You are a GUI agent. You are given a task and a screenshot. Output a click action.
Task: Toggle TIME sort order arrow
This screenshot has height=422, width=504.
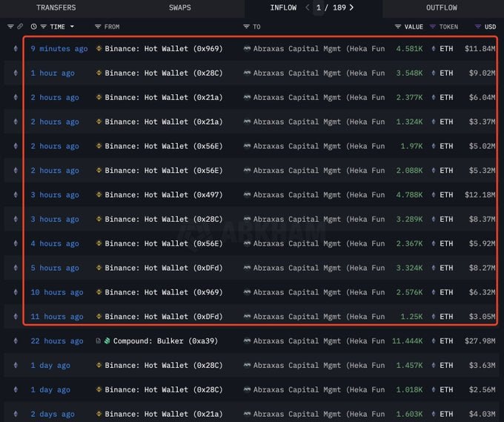[x=72, y=27]
